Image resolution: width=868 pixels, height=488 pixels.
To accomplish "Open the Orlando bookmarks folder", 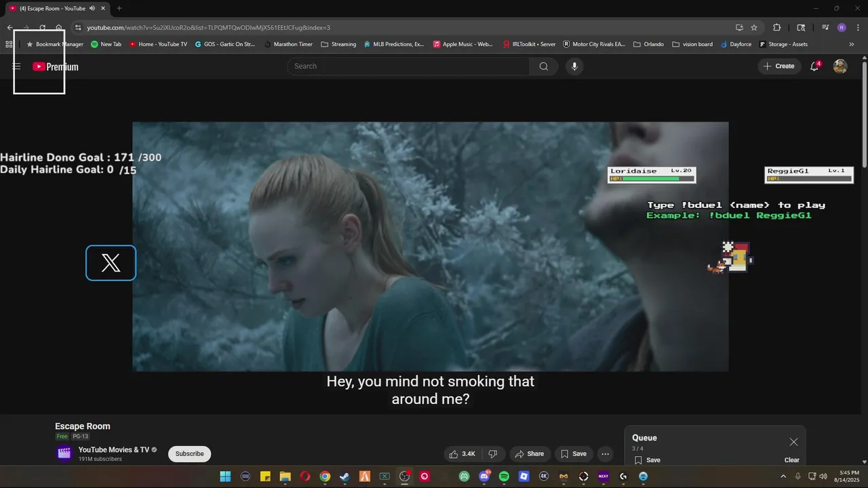I will click(x=648, y=44).
